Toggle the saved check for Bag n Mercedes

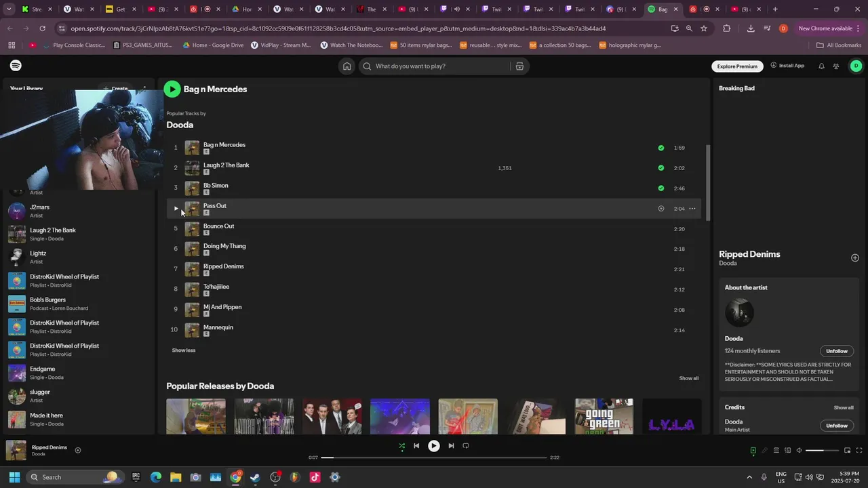tap(660, 148)
